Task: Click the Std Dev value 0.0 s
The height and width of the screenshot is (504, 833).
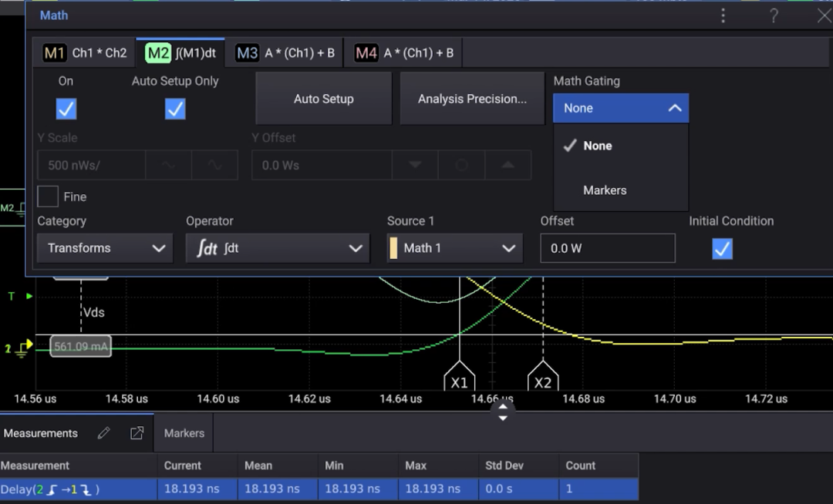Action: pos(499,489)
